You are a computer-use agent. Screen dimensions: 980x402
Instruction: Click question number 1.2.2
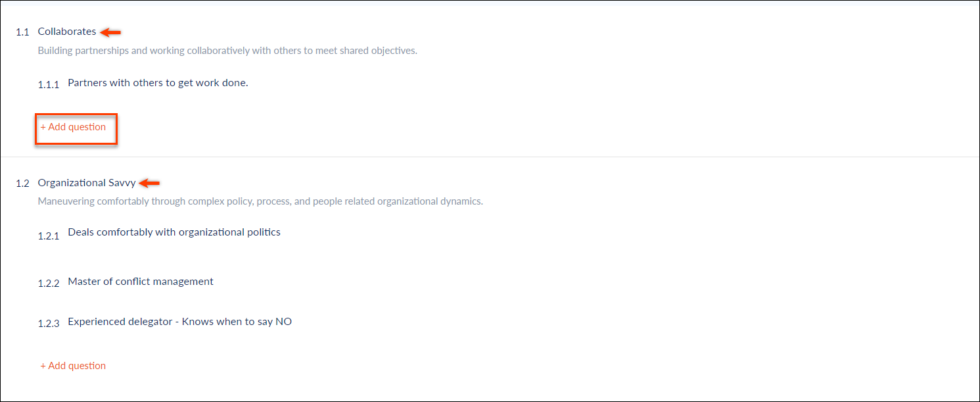pyautogui.click(x=49, y=284)
